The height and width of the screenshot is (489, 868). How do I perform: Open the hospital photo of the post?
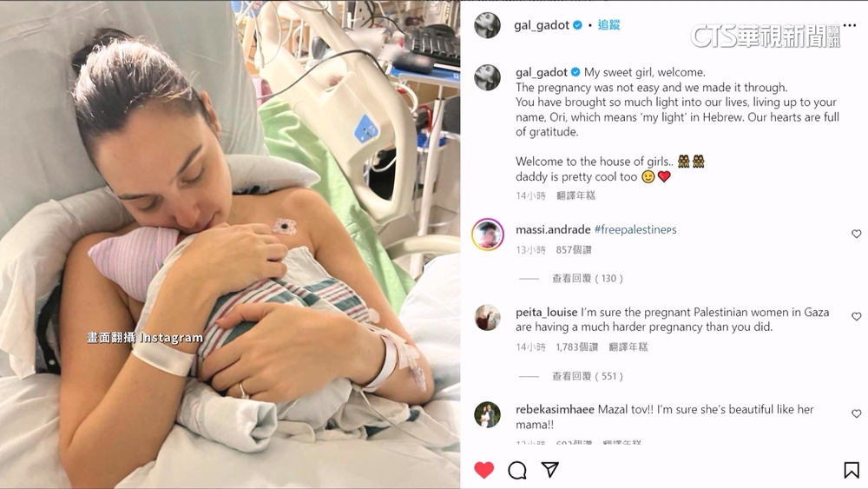click(230, 244)
